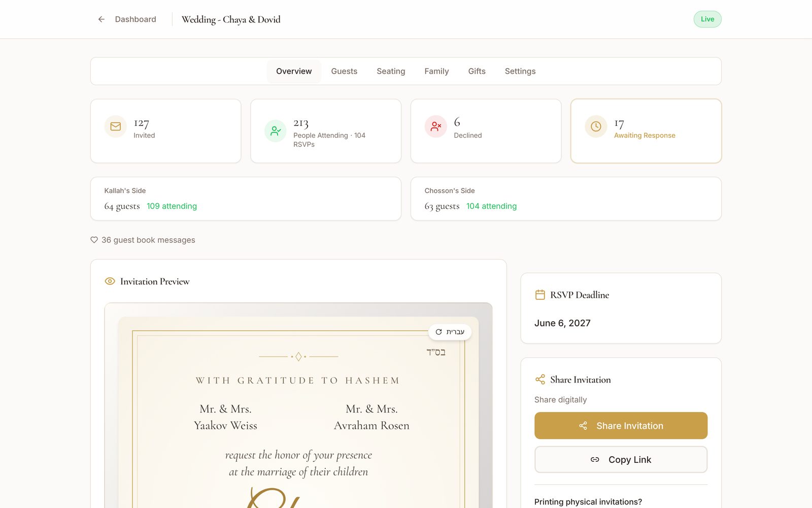Open the Family tab
The width and height of the screenshot is (812, 508).
point(436,71)
